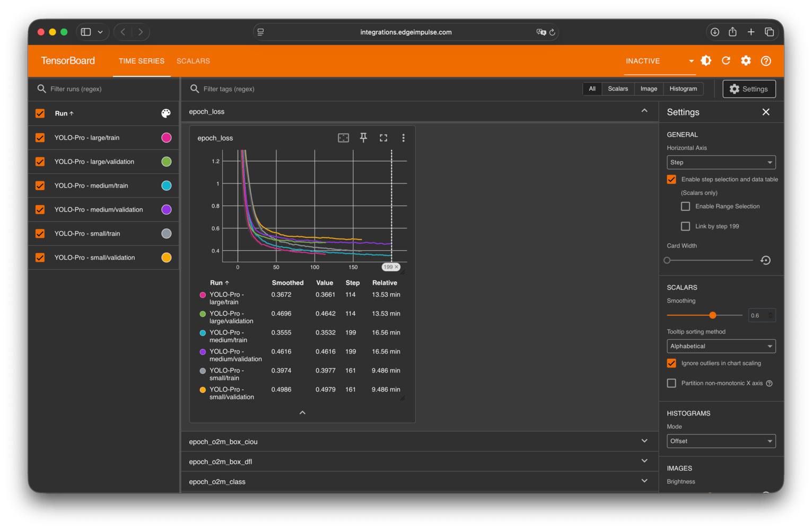
Task: Remove step 199 selection marker
Action: click(x=396, y=267)
